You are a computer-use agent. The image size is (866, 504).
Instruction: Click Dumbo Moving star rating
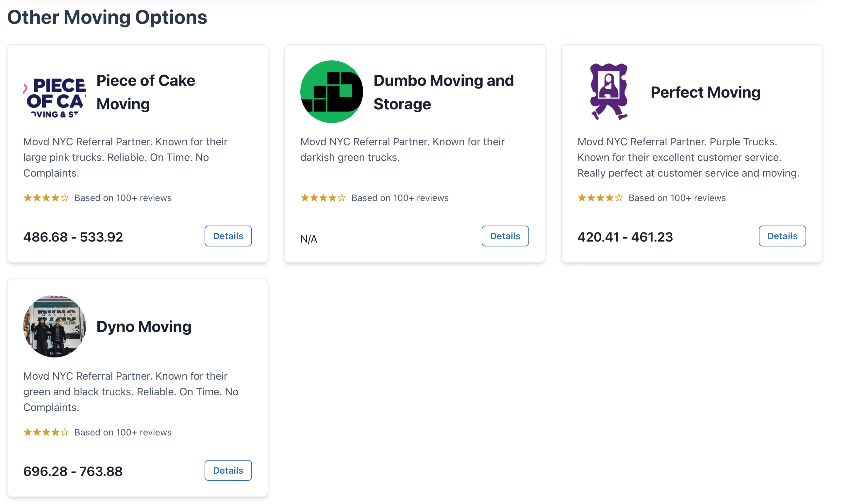(x=323, y=198)
